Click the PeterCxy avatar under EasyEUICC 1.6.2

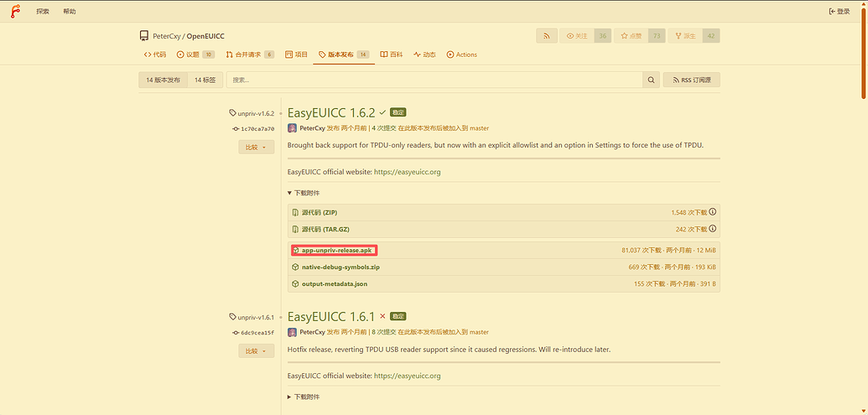[x=293, y=127]
